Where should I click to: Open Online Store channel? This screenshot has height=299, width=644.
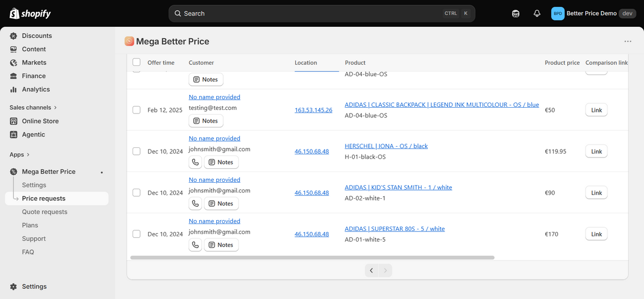tap(40, 121)
